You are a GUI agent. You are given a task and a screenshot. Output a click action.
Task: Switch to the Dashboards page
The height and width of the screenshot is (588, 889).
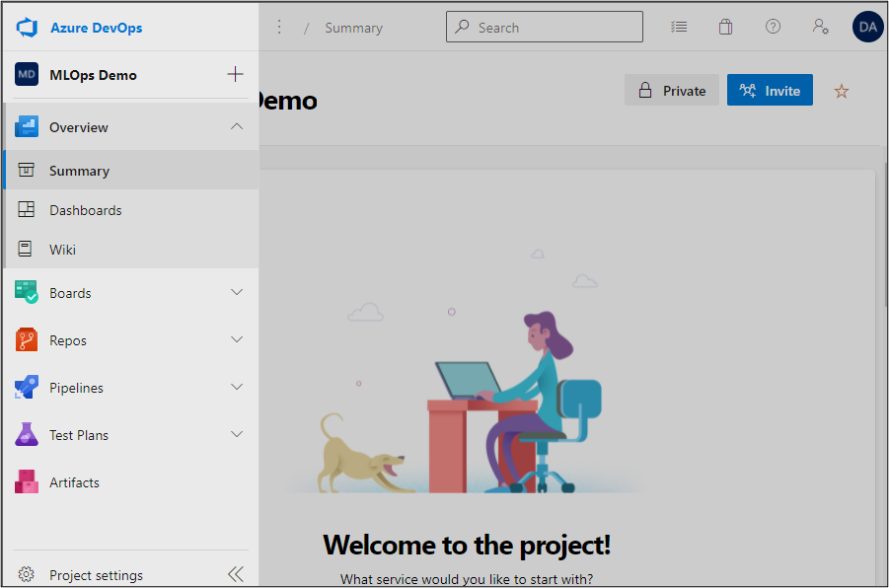[x=85, y=209]
